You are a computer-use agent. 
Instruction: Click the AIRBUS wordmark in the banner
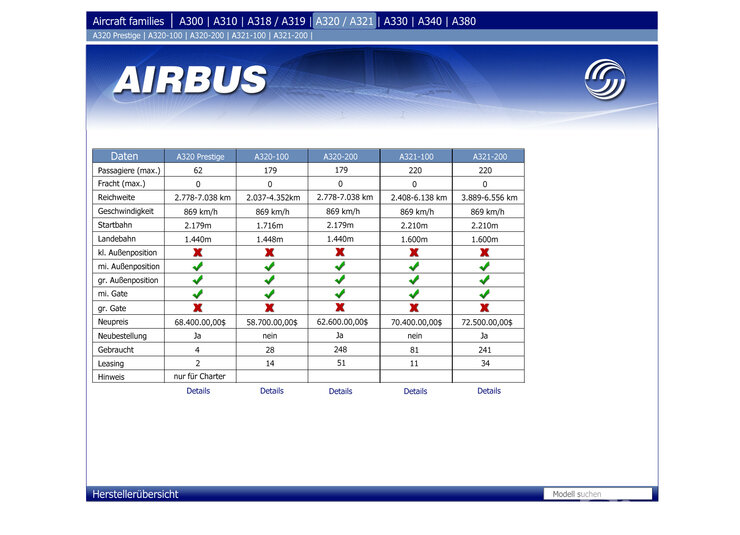tap(190, 79)
